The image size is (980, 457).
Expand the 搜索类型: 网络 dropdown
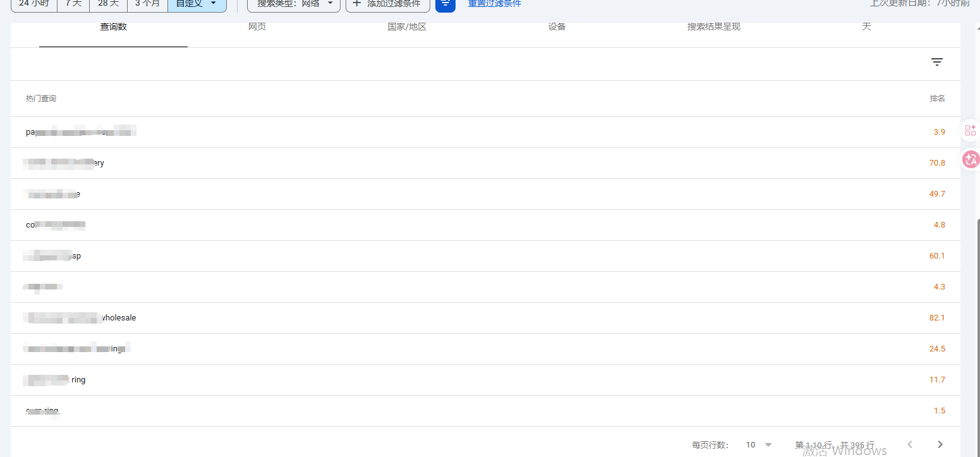pyautogui.click(x=294, y=4)
